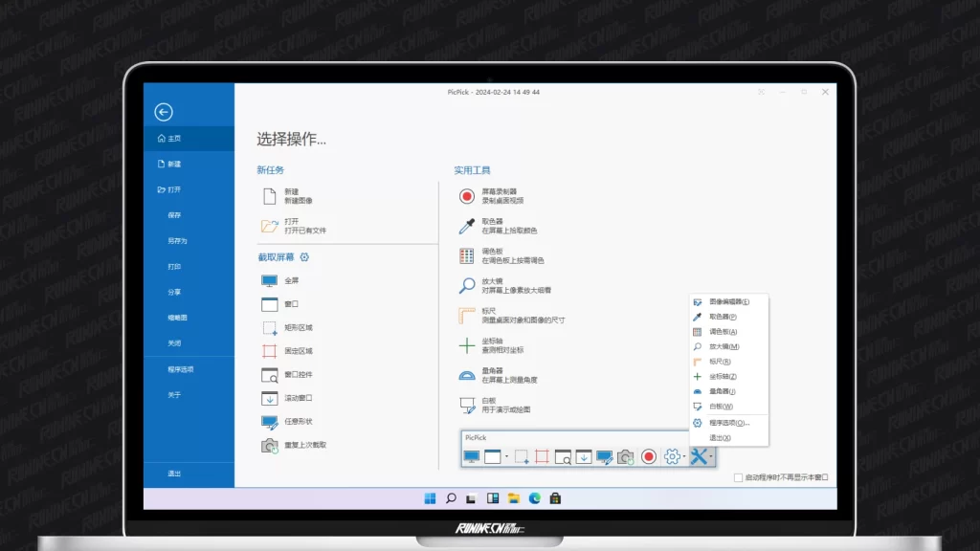
Task: Launch 屏幕录制器 from the 实用工具 list
Action: point(467,196)
